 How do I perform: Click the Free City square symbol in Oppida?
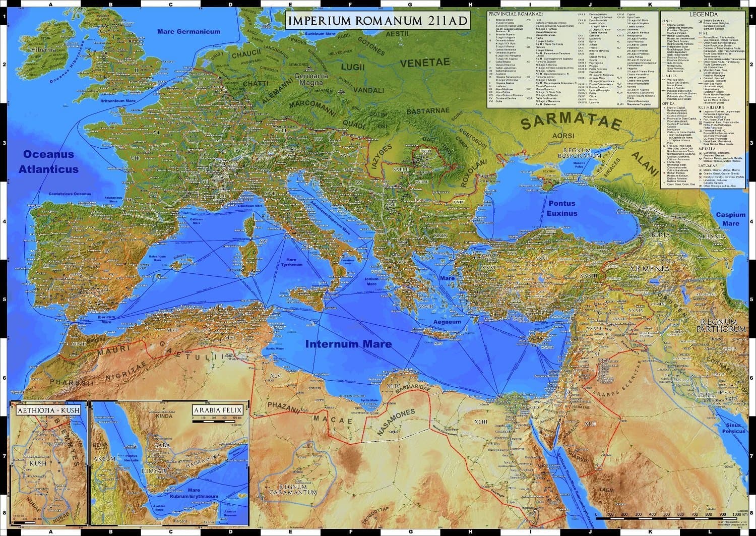pos(664,145)
